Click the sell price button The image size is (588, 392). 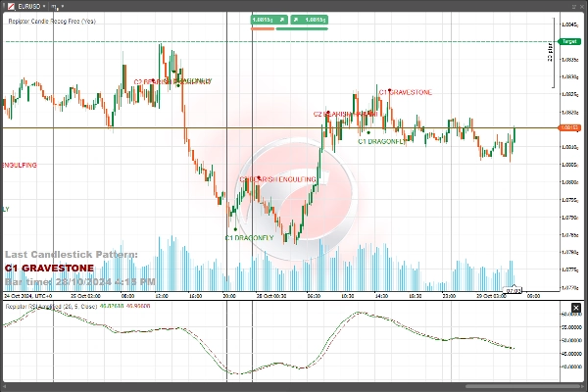(263, 19)
